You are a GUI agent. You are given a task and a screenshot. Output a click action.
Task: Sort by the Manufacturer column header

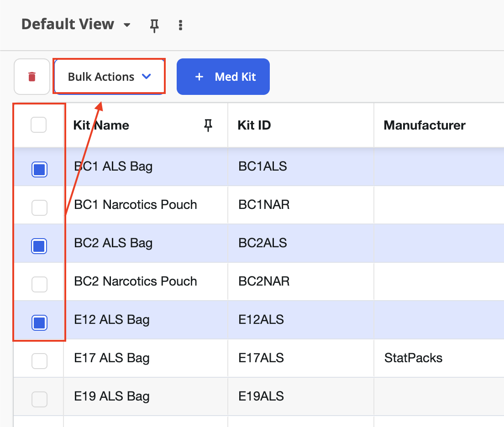pos(424,125)
